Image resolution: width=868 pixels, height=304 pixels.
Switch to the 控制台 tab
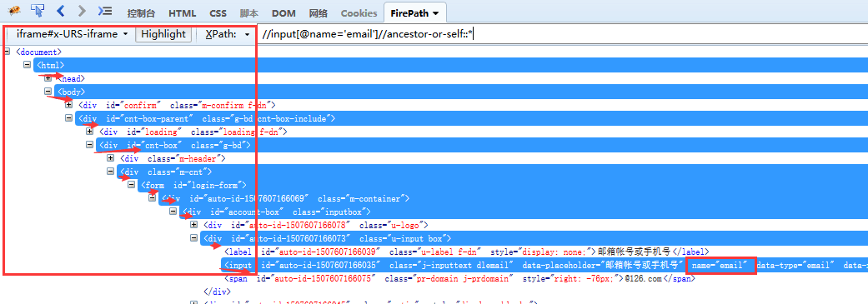pos(142,12)
